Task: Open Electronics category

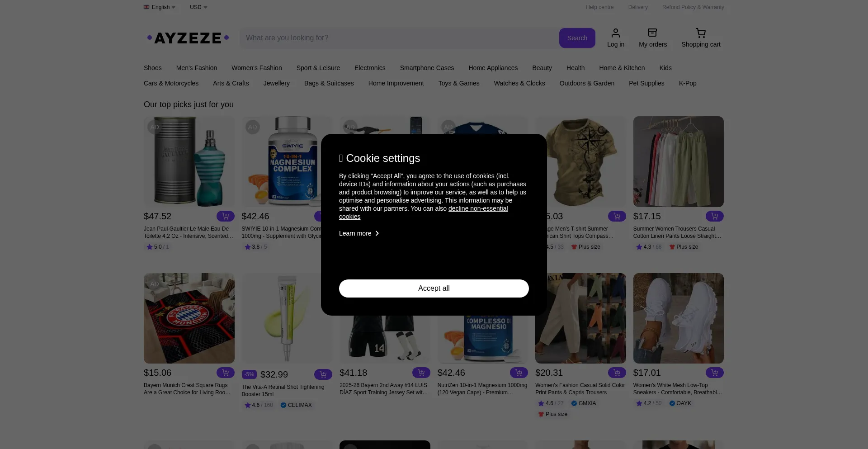Action: tap(370, 68)
